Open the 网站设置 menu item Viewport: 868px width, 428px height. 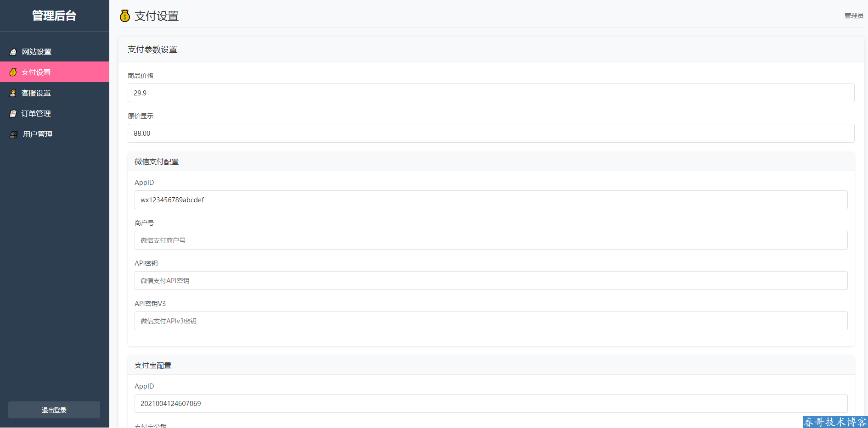point(37,52)
